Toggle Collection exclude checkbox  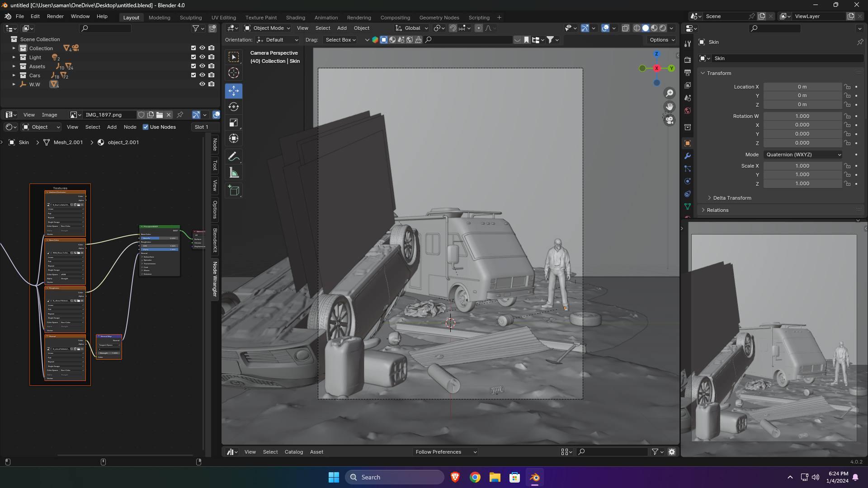click(193, 48)
